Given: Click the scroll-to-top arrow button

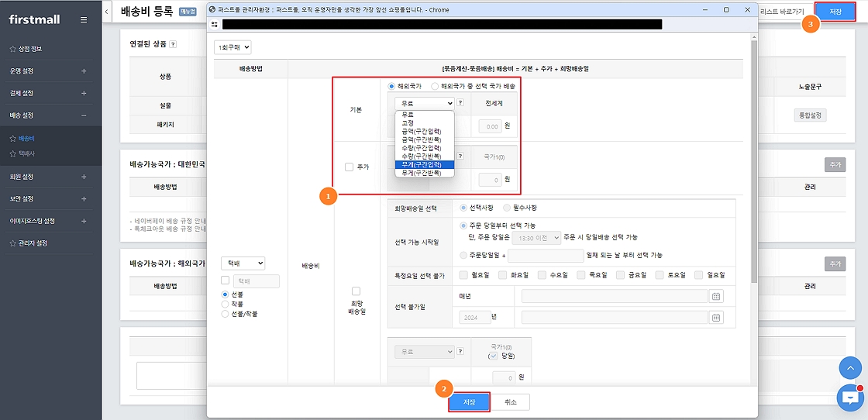Looking at the screenshot, I should click(x=850, y=368).
